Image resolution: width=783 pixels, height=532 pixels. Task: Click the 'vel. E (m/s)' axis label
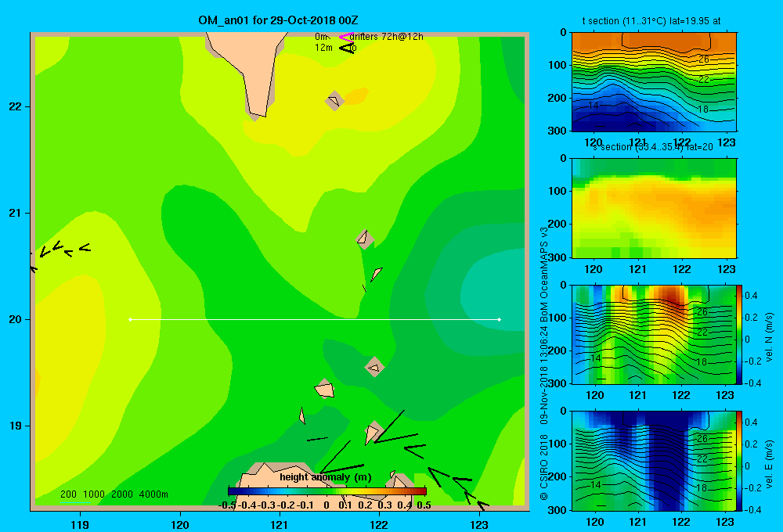click(770, 464)
